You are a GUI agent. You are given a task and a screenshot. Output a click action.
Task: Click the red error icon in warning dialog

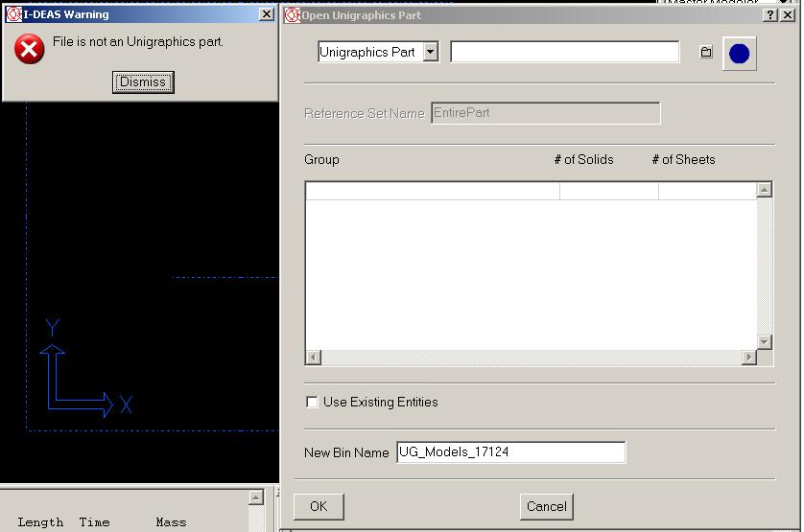click(29, 49)
